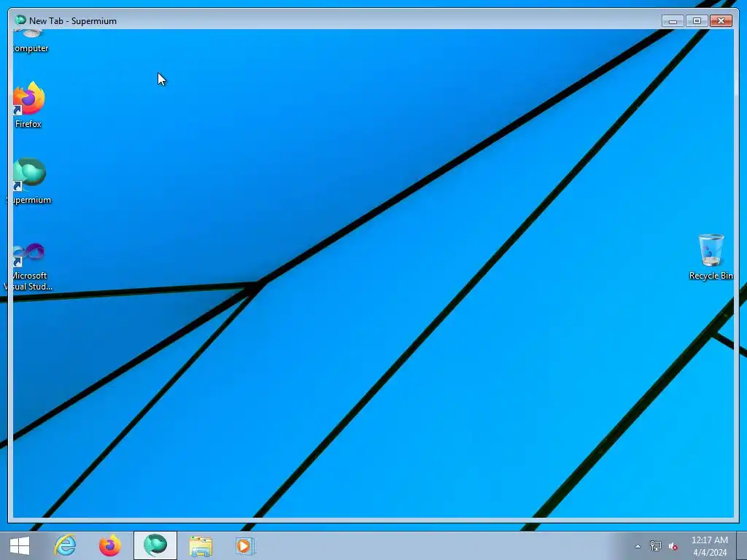Click the Show desktop strip
Screen dimensions: 747x560
point(742,545)
